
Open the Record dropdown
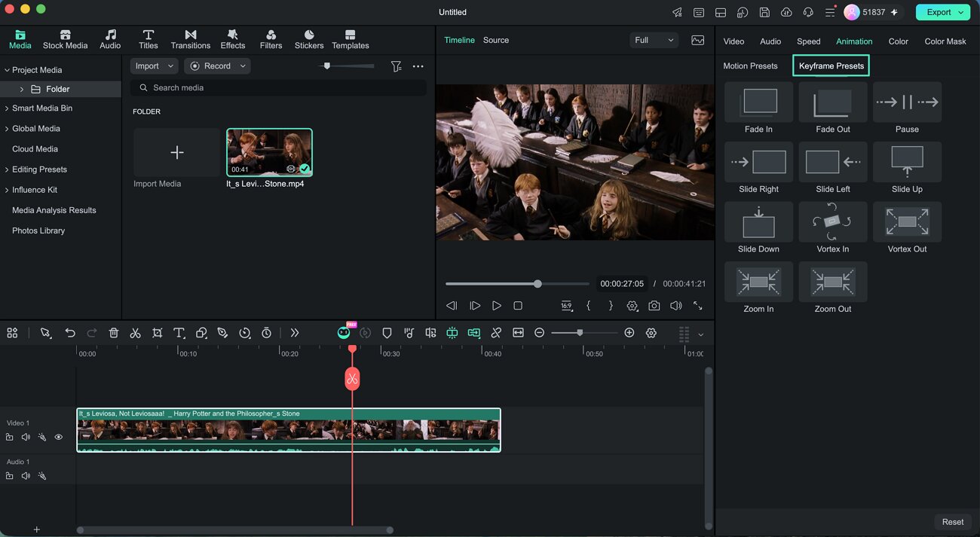pyautogui.click(x=217, y=66)
